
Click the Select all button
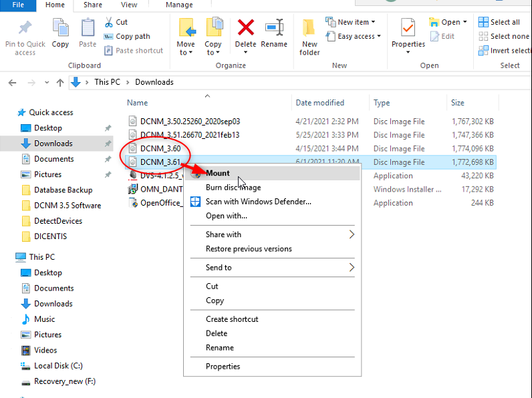[x=499, y=22]
